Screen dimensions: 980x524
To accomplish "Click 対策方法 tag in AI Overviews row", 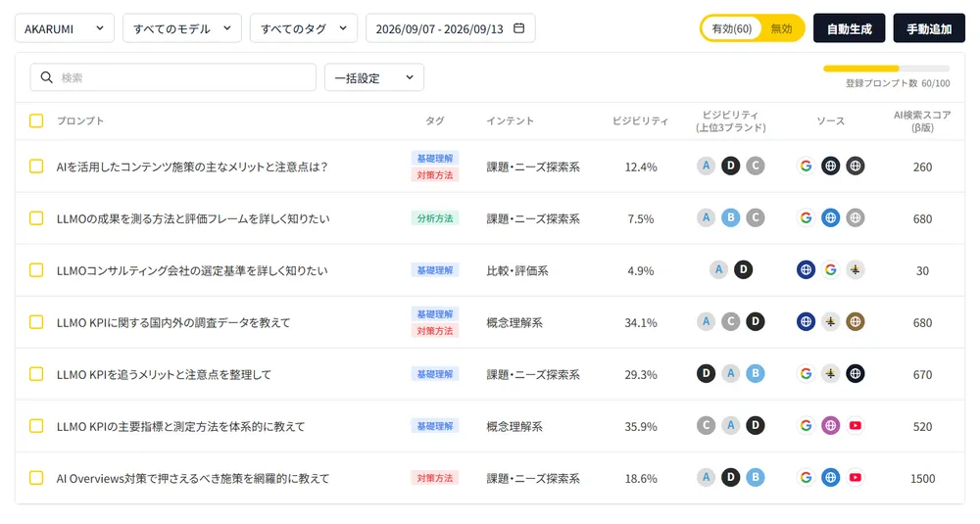I will tap(435, 478).
